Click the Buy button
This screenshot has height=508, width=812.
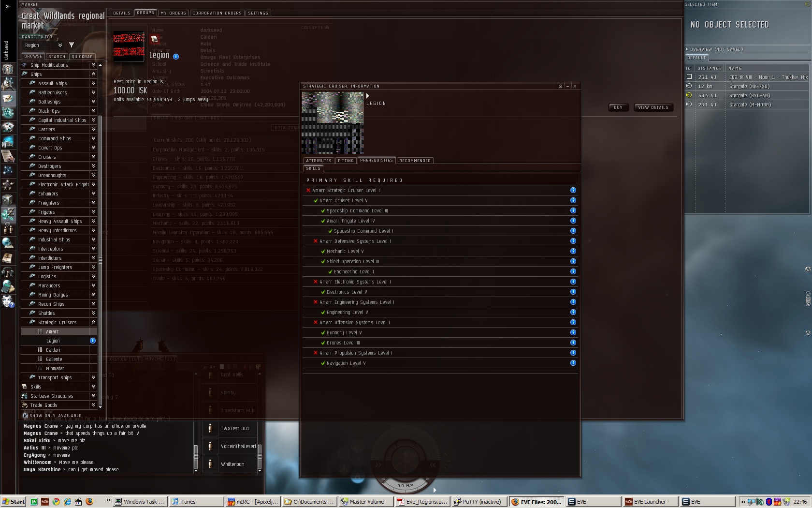(618, 107)
